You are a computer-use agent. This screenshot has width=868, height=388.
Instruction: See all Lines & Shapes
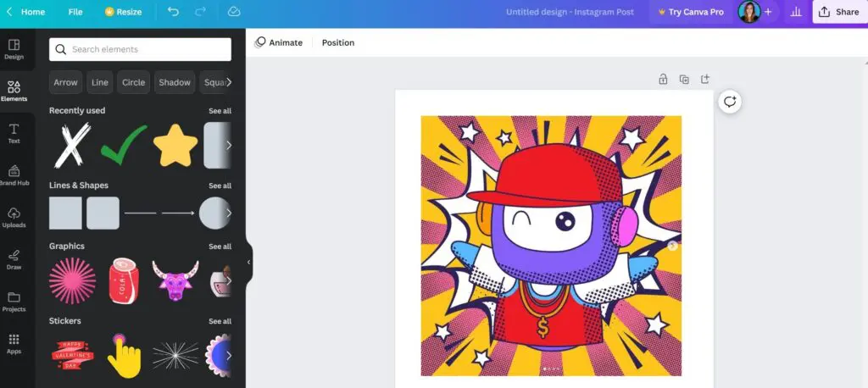click(x=220, y=186)
